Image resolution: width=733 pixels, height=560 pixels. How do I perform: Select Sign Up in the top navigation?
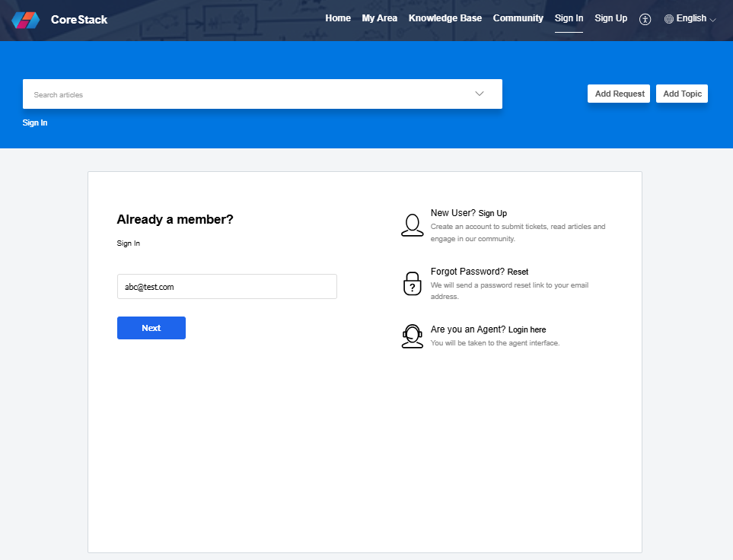tap(611, 18)
